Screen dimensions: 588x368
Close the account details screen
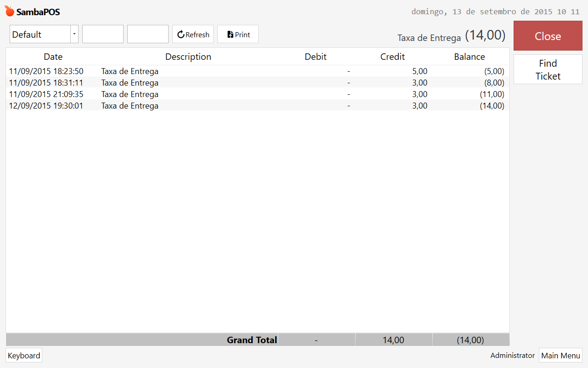tap(548, 36)
